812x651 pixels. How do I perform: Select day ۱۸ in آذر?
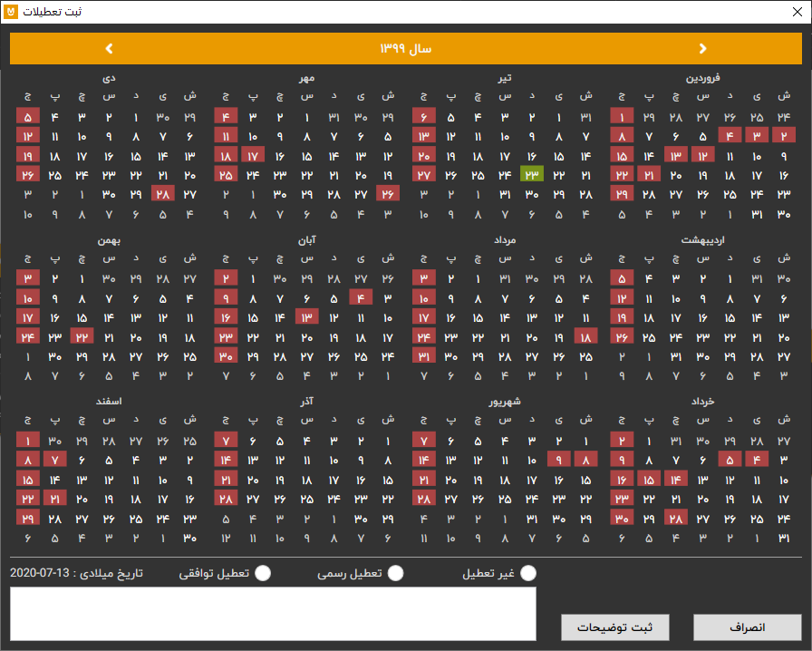coord(307,480)
